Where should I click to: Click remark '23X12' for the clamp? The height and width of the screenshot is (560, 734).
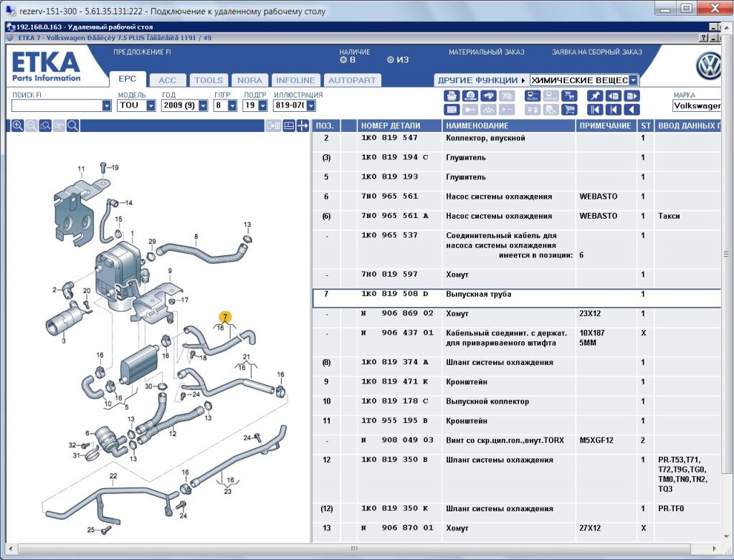pos(590,313)
